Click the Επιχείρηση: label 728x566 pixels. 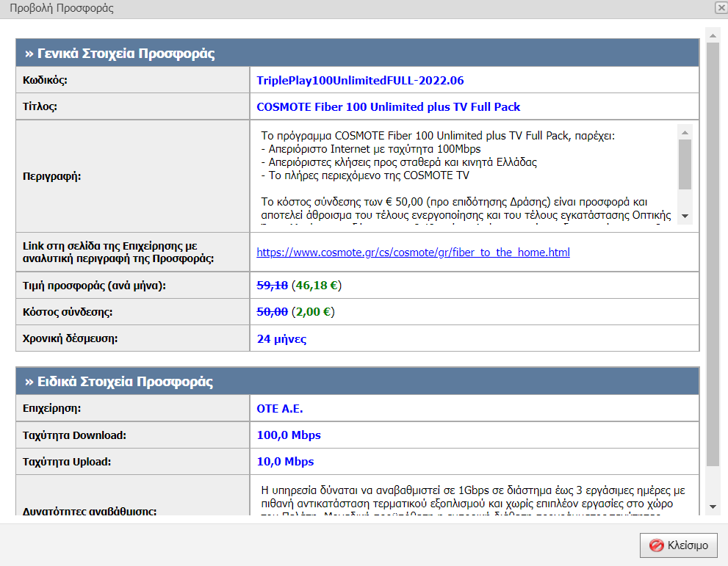[x=51, y=408]
